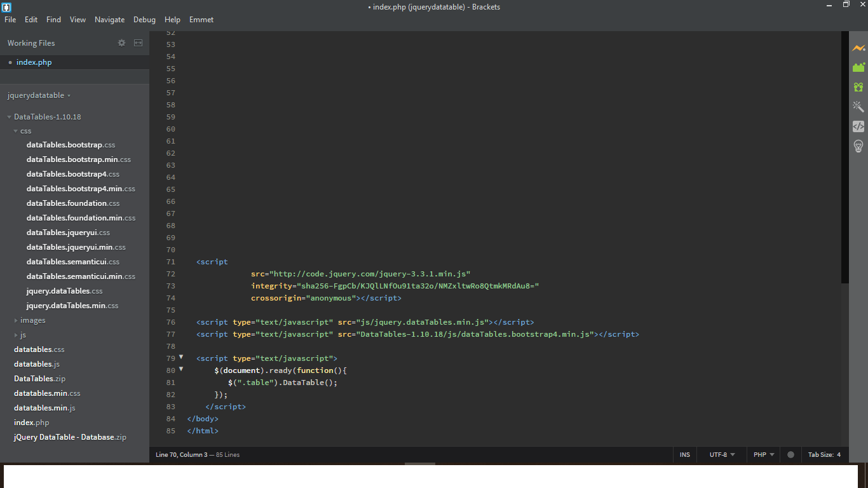This screenshot has height=488, width=868.
Task: Click the magic wand icon in sidebar
Action: [858, 107]
